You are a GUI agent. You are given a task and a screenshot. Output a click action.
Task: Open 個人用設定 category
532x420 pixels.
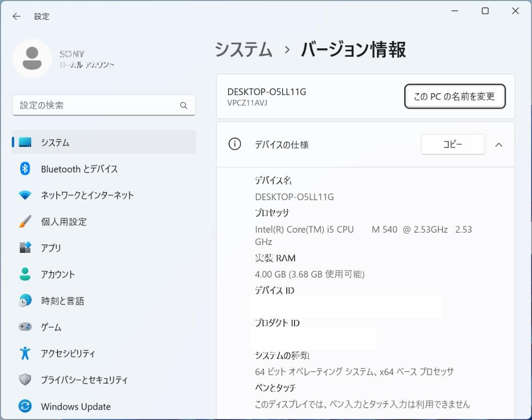click(104, 222)
